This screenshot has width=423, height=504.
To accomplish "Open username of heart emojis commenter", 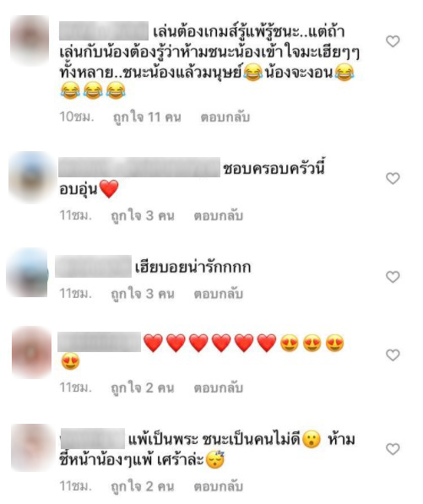I will pyautogui.click(x=99, y=342).
